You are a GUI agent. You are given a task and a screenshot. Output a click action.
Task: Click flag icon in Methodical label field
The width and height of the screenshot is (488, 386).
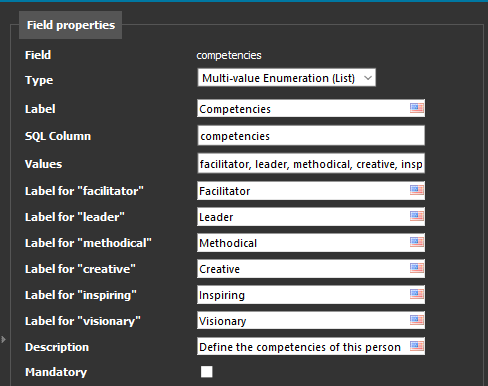(417, 242)
